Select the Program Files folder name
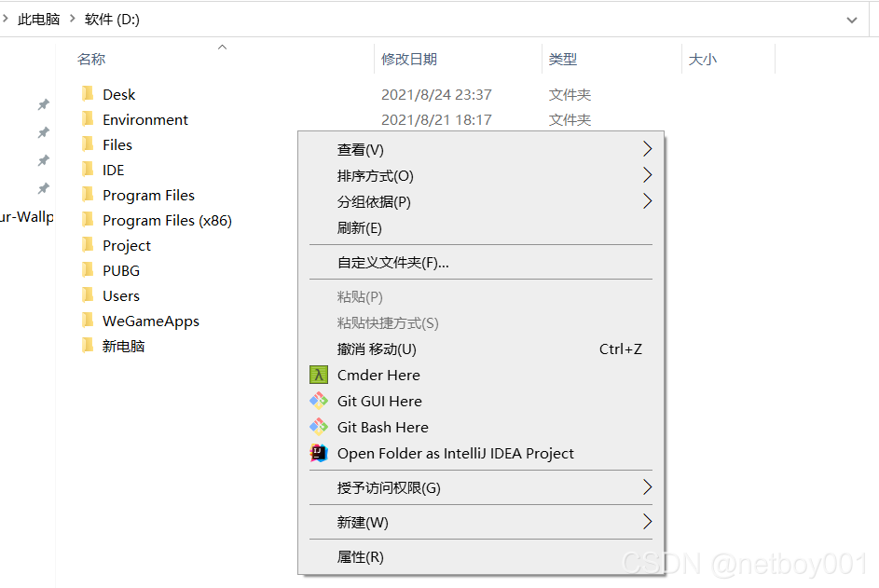This screenshot has height=588, width=879. [148, 196]
